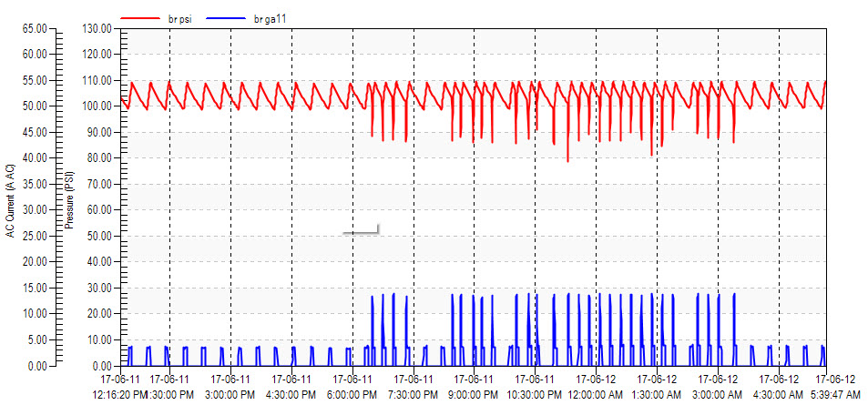Viewport: 868px width, 405px height.
Task: Click the 'br ga11' legend label
Action: pyautogui.click(x=271, y=19)
